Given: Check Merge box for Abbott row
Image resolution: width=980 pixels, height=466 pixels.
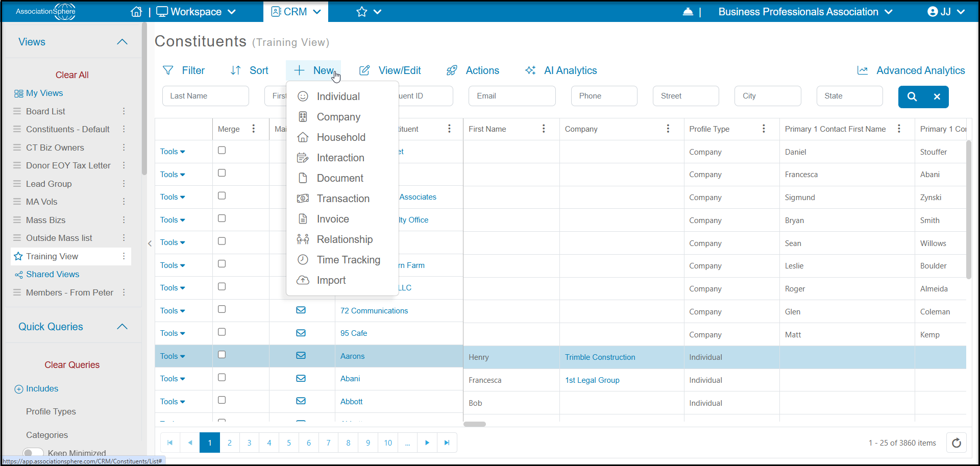Looking at the screenshot, I should click(222, 400).
